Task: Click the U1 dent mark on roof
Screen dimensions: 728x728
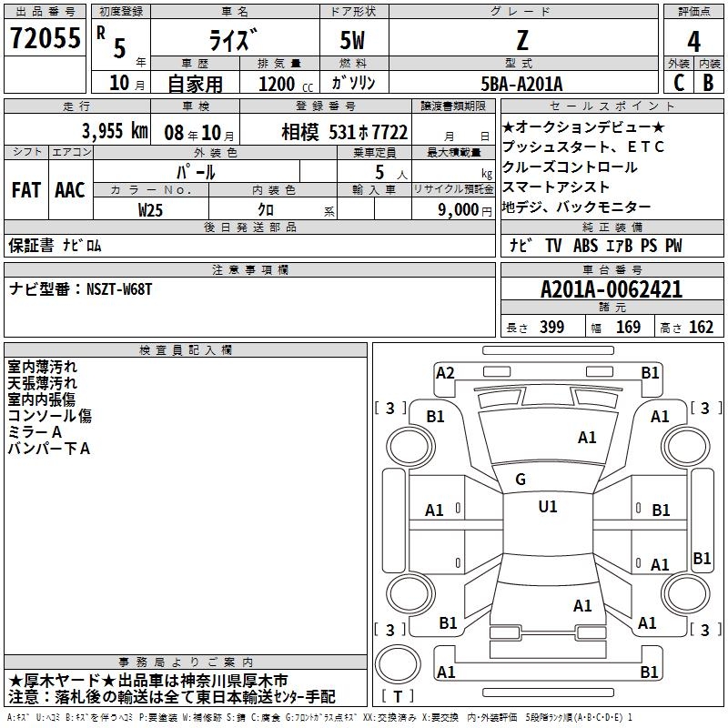Action: coord(548,507)
